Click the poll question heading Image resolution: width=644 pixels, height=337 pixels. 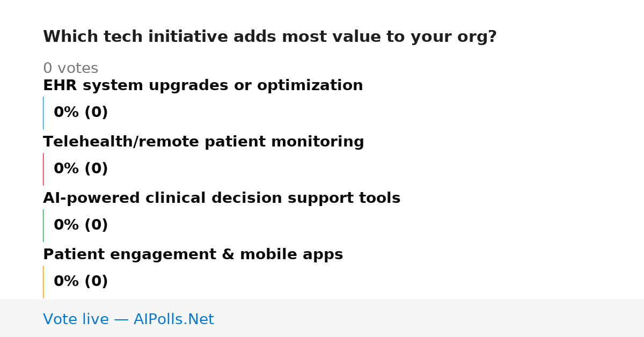point(270,37)
